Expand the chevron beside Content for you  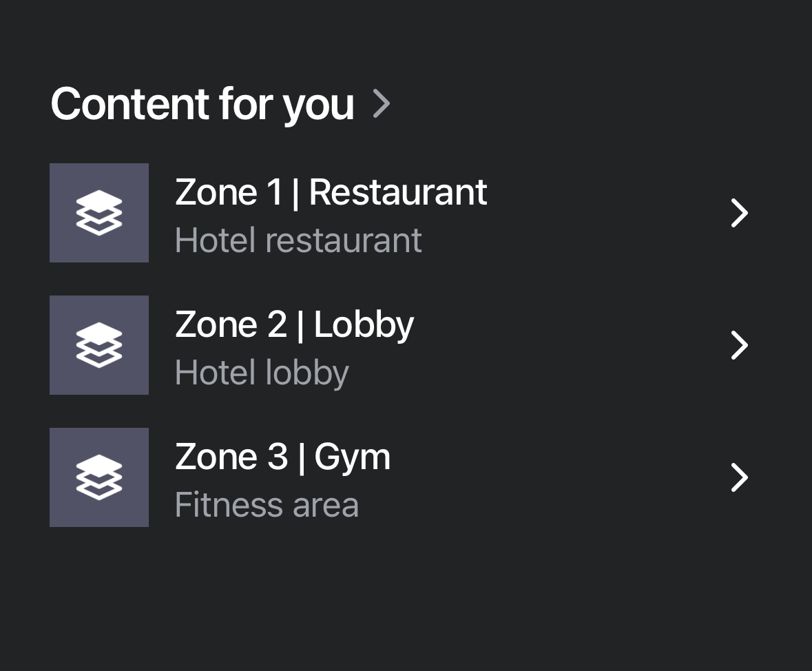[x=382, y=104]
